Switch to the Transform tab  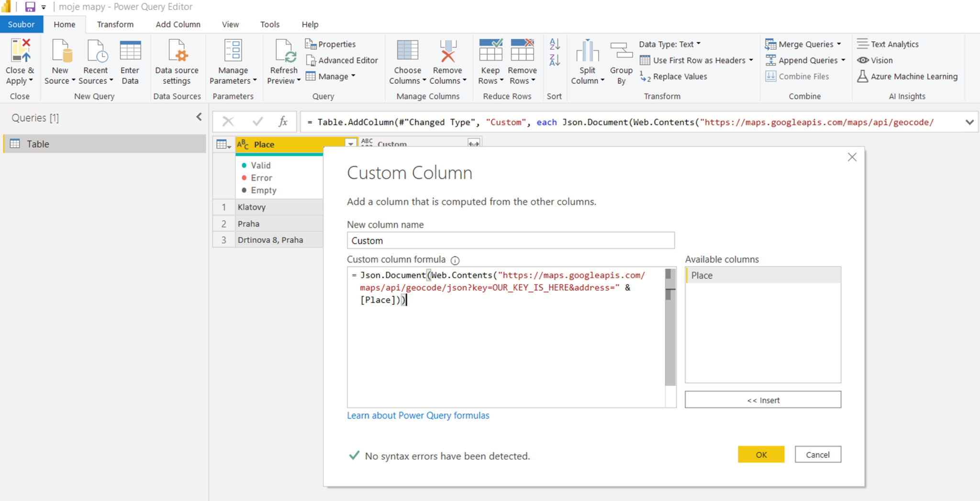click(115, 24)
